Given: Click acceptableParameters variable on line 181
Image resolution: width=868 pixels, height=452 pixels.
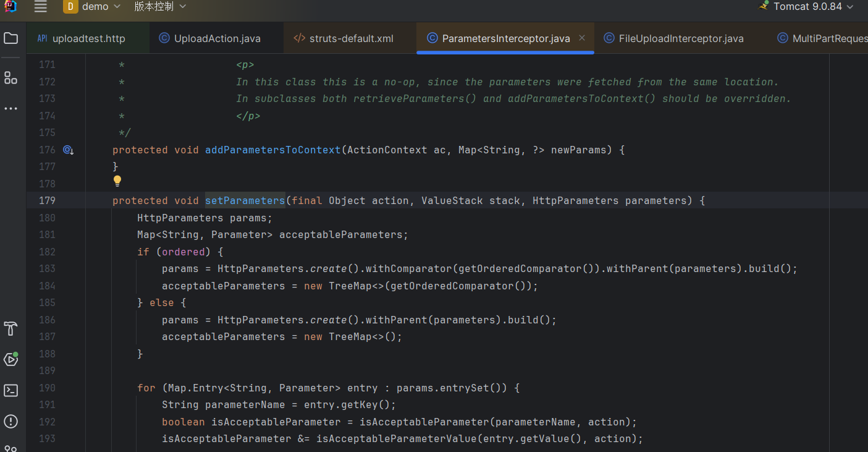Looking at the screenshot, I should [x=340, y=234].
